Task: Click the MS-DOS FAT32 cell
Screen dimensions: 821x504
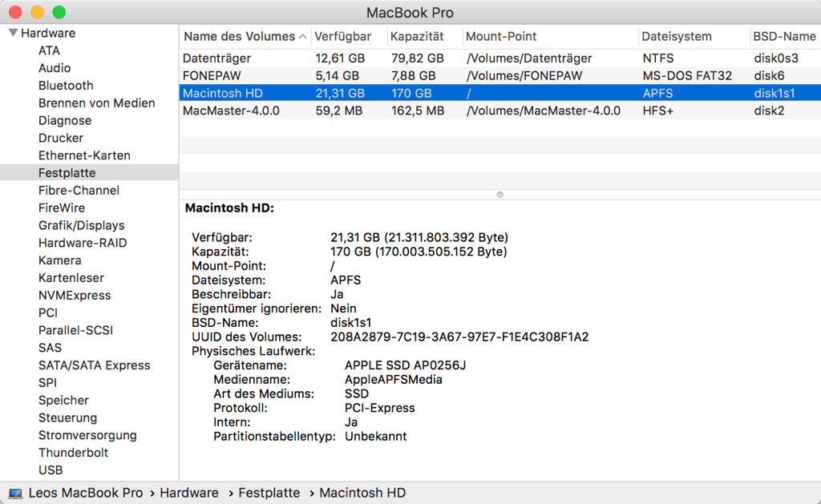Action: (687, 76)
